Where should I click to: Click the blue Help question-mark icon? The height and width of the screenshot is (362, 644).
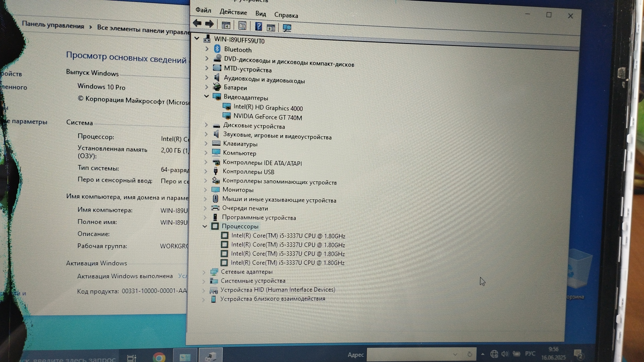(x=258, y=26)
